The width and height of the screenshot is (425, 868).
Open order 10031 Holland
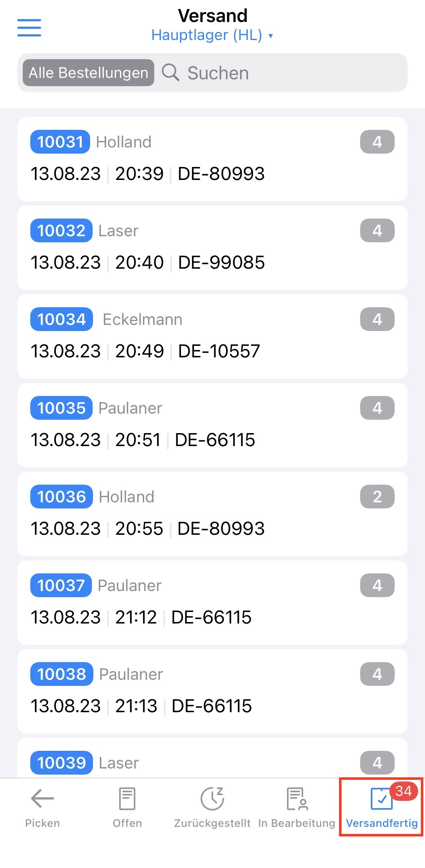[212, 159]
